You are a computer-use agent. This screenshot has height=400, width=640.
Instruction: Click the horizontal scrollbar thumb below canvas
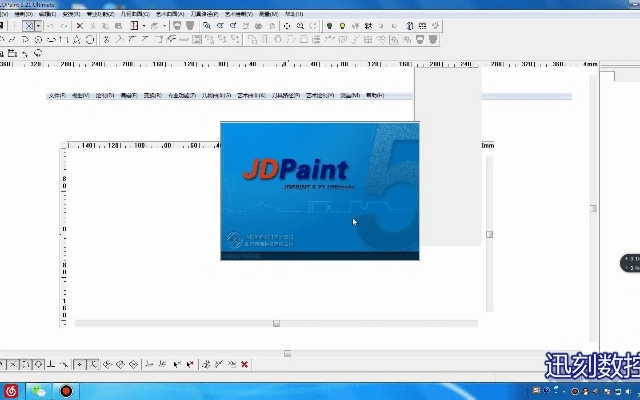tap(277, 323)
